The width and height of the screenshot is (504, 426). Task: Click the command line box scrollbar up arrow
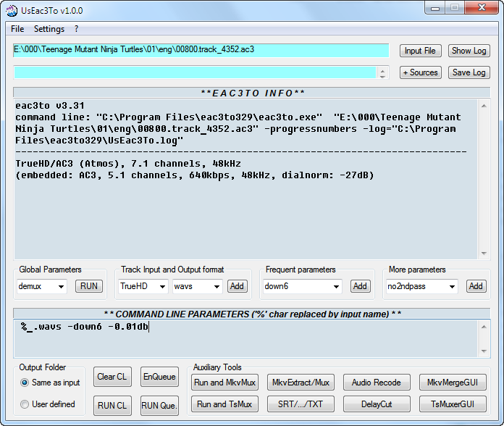click(484, 327)
